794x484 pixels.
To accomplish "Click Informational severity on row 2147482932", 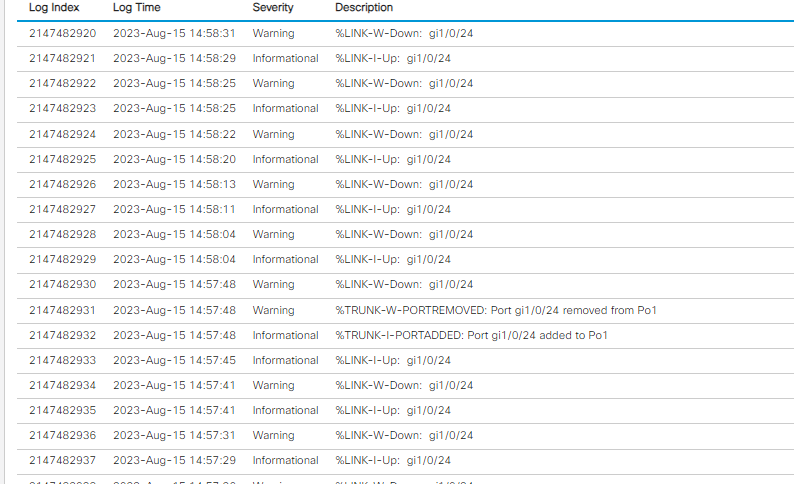I will click(285, 335).
